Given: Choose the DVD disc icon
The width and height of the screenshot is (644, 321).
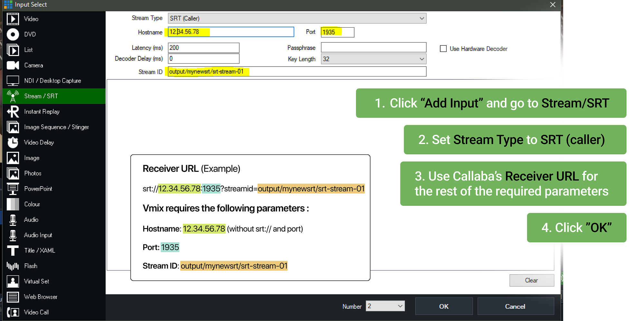Looking at the screenshot, I should coord(13,34).
